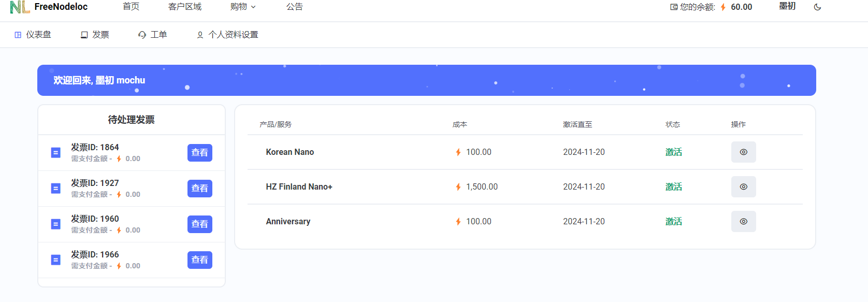Click the balance wallet icon
868x302 pixels.
point(674,7)
